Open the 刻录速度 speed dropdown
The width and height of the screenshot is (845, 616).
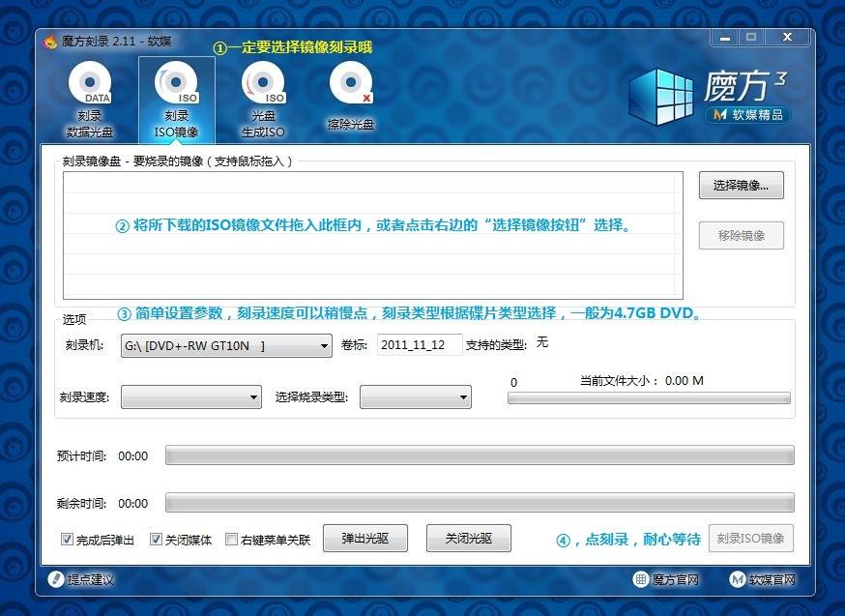tap(191, 397)
